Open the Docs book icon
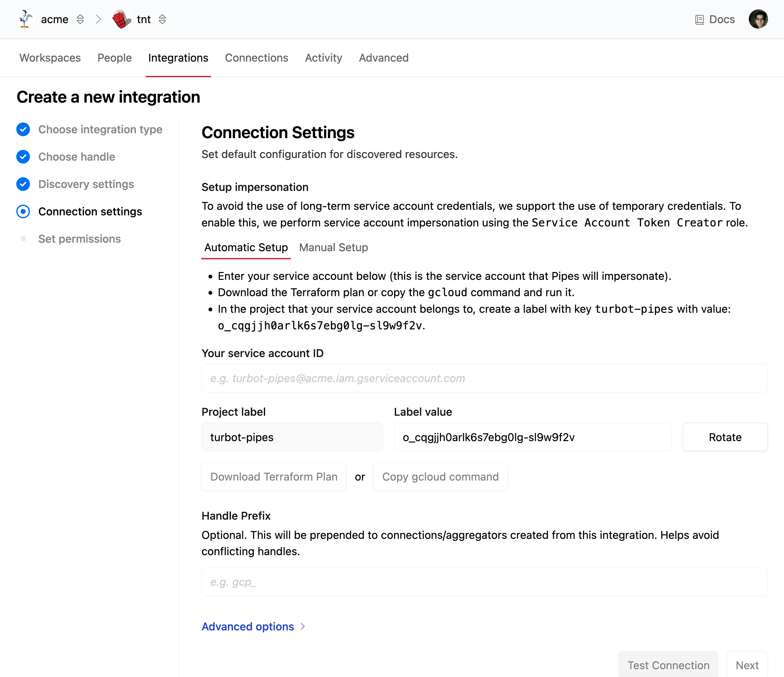The height and width of the screenshot is (677, 784). point(699,20)
